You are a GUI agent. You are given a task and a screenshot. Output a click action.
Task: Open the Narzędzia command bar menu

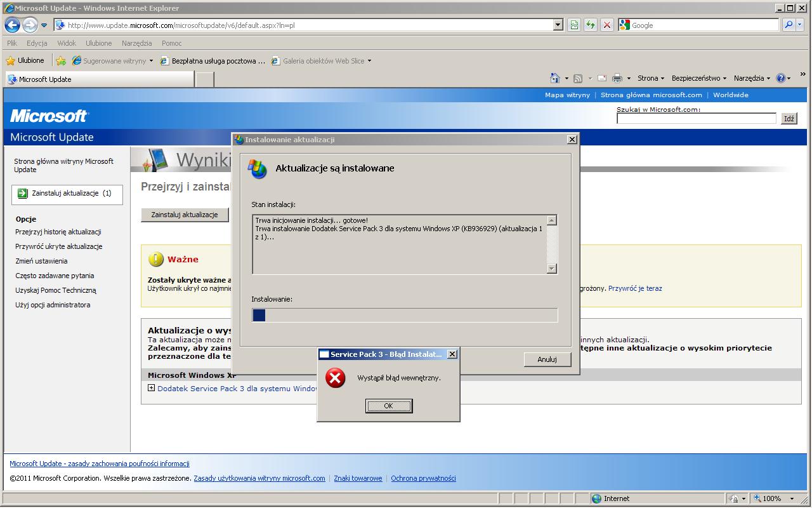[752, 78]
